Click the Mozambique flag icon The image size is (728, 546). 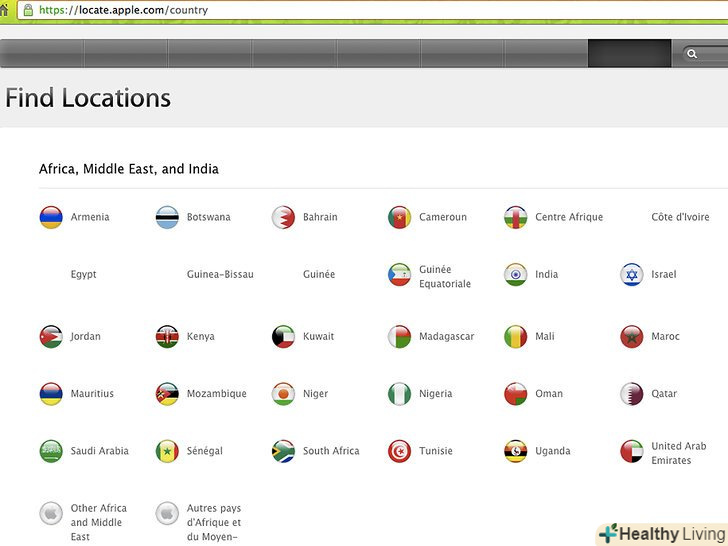click(x=167, y=394)
